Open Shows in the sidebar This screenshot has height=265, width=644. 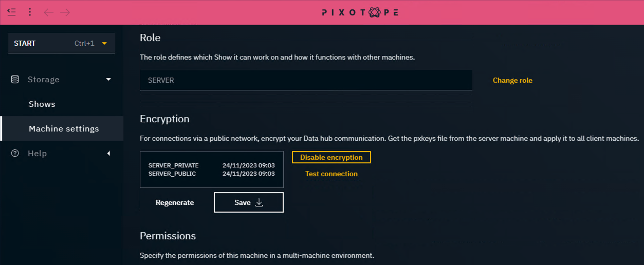pos(42,104)
